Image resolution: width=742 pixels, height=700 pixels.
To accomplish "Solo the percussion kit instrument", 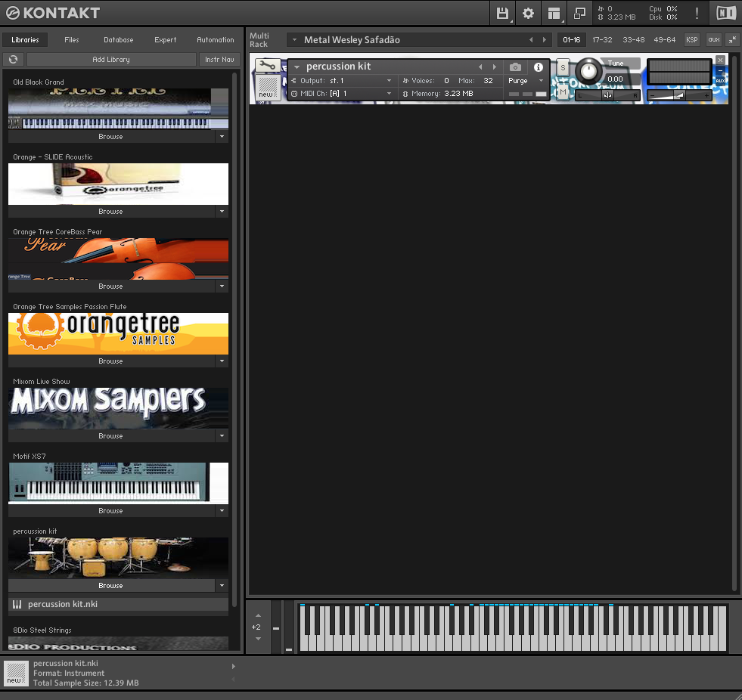I will [x=563, y=67].
